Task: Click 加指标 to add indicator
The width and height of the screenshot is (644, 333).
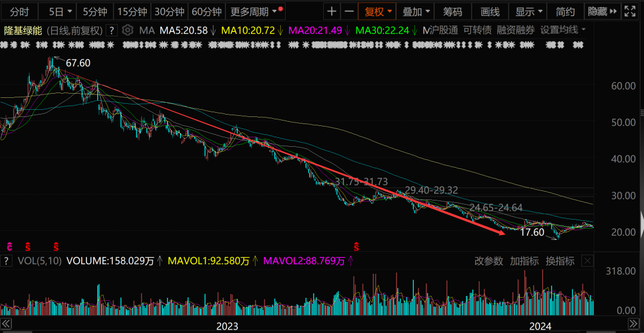Action: point(524,261)
